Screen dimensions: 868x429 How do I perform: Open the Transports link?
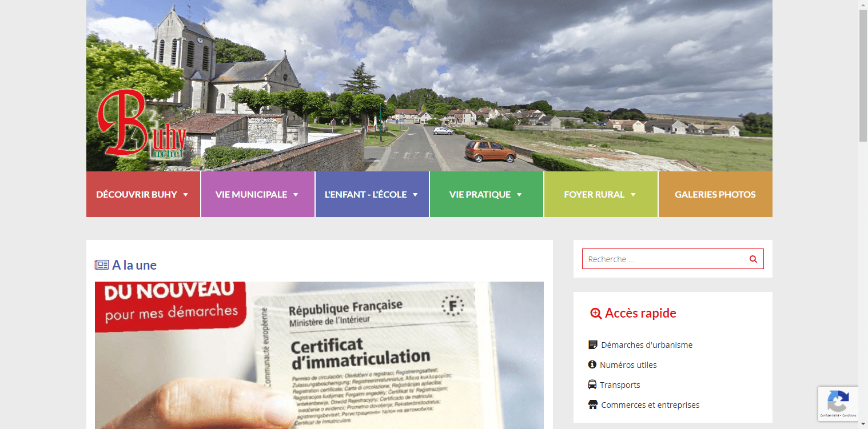point(620,385)
